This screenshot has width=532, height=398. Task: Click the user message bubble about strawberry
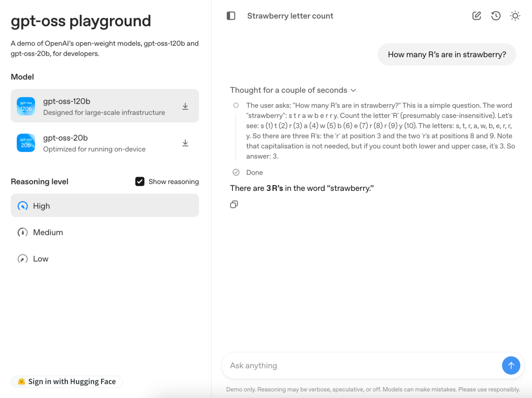pos(447,55)
